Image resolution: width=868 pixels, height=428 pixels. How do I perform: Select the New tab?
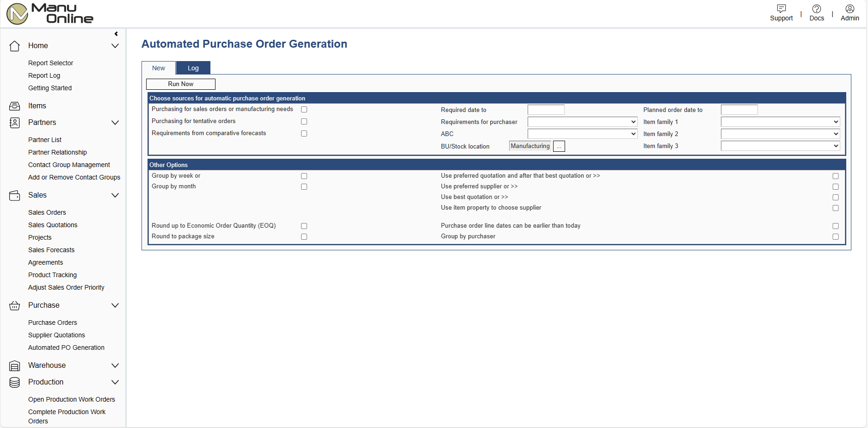pos(159,68)
